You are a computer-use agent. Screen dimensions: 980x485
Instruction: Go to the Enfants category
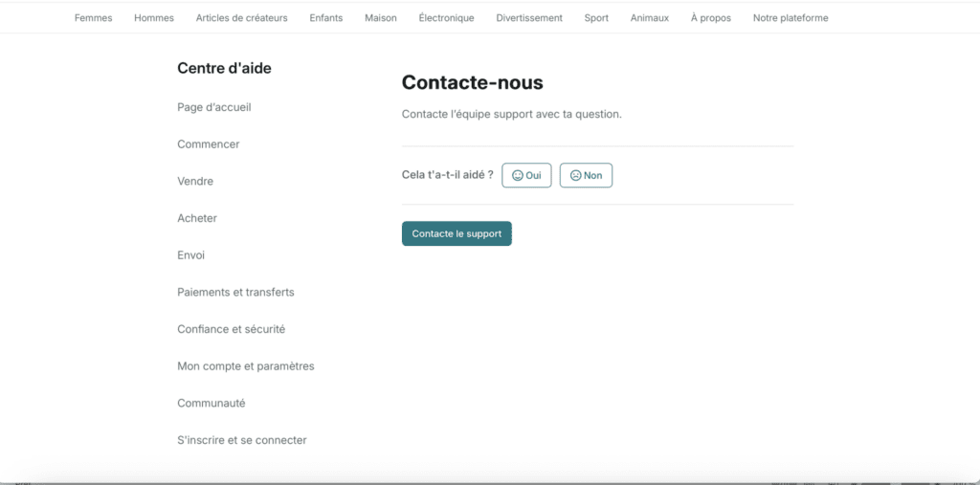325,18
